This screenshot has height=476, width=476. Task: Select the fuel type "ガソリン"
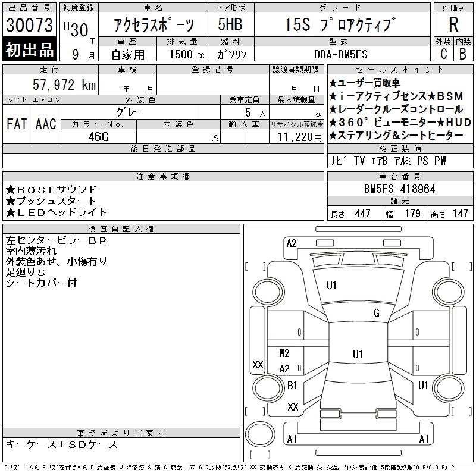coord(232,54)
